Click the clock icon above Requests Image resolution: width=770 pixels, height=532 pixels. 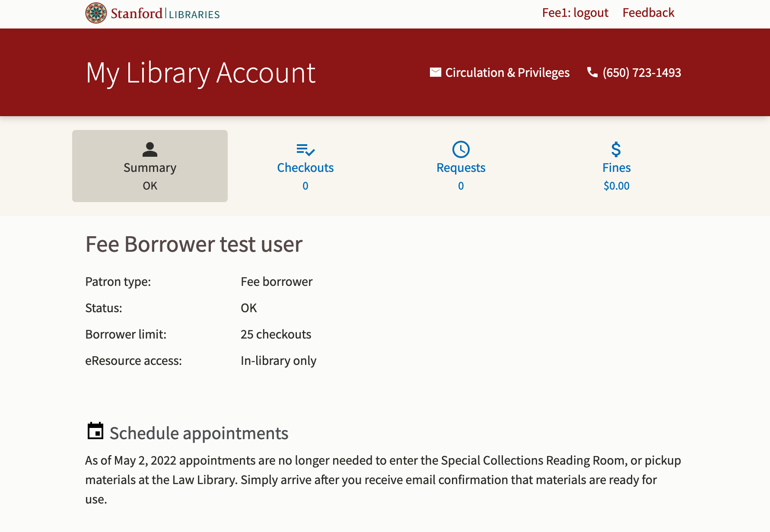[461, 150]
